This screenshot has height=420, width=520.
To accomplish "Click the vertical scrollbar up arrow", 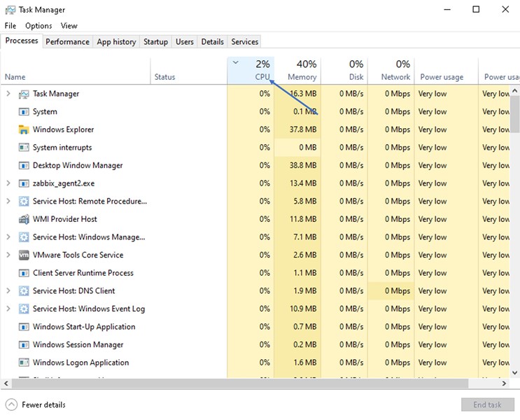I will [x=514, y=90].
